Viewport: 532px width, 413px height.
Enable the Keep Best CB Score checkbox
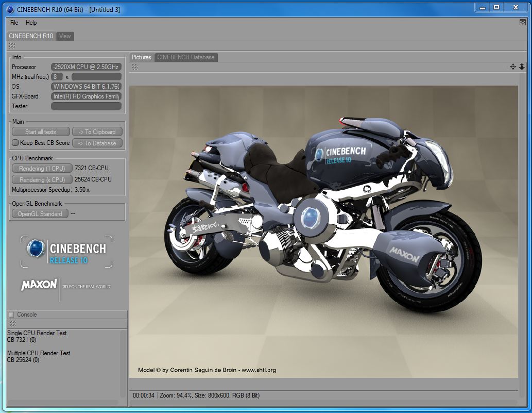(x=15, y=143)
